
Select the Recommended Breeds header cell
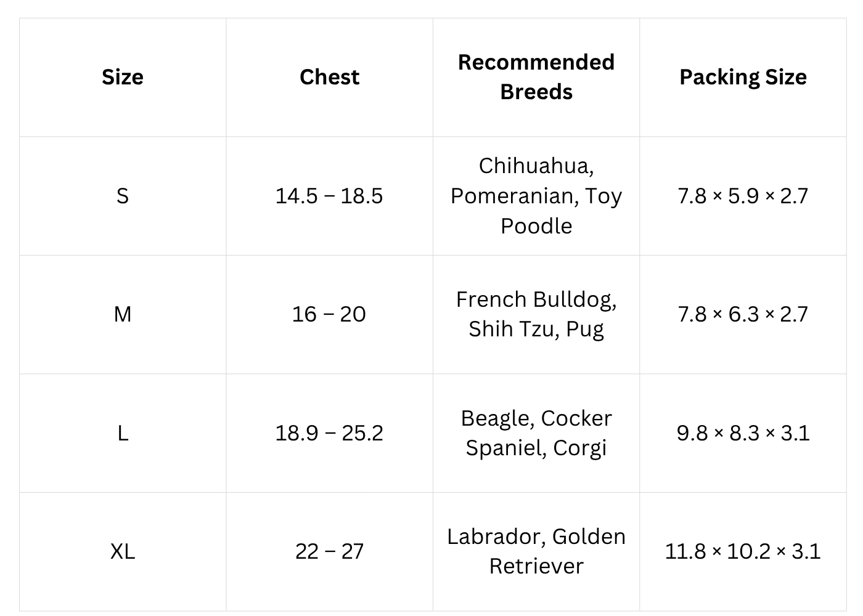[536, 77]
